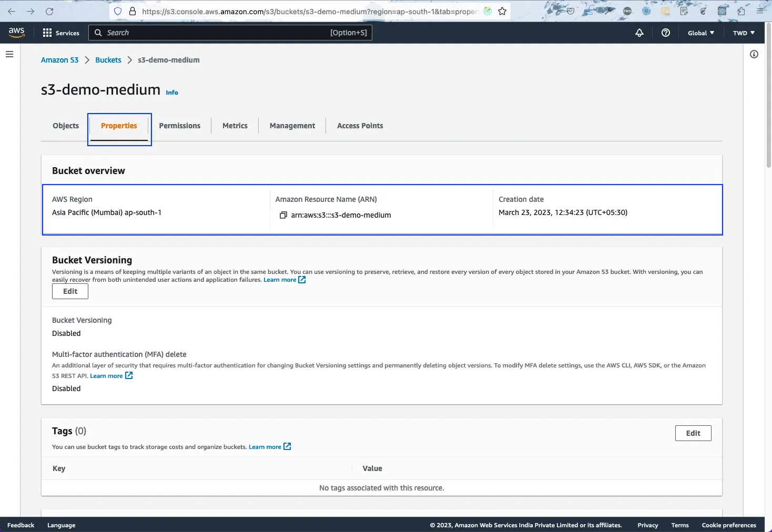Viewport: 772px width, 532px height.
Task: Open Learn more link for Bucket Versioning
Action: 285,280
